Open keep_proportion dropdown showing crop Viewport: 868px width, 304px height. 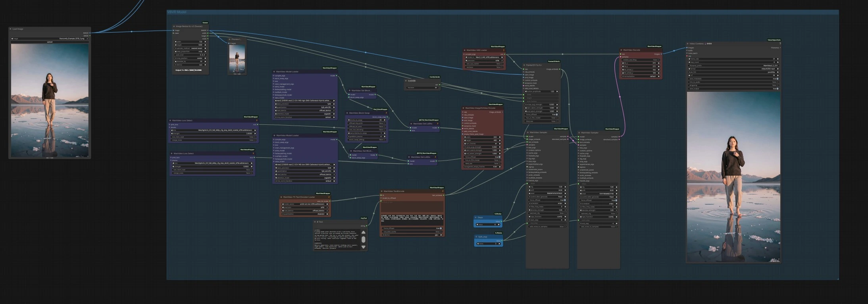(x=190, y=52)
